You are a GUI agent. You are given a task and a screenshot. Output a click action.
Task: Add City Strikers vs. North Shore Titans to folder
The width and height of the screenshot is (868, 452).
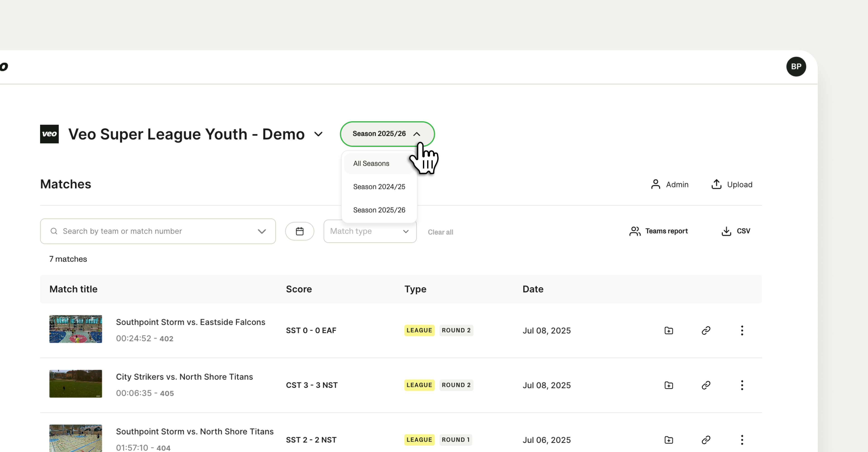[669, 385]
